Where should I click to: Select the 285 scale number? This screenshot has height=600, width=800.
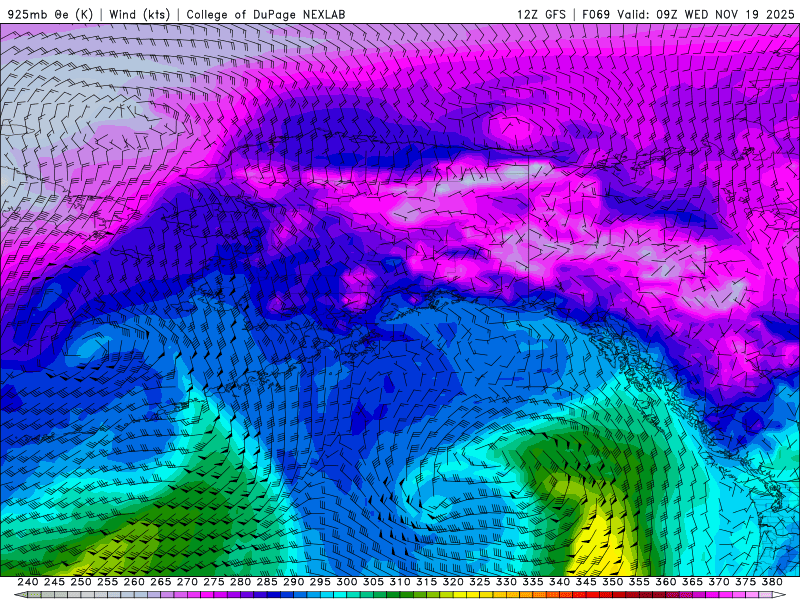pos(267,582)
